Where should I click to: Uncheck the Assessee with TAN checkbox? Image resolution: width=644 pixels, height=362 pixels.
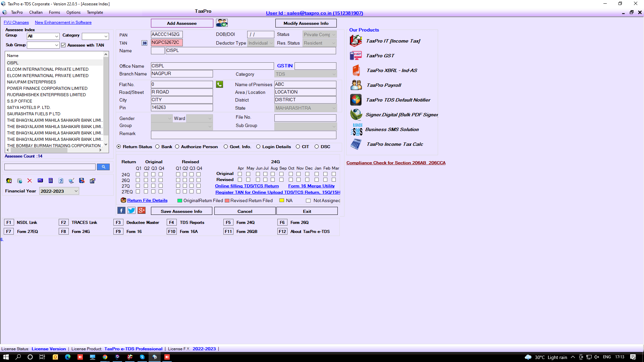pos(63,45)
